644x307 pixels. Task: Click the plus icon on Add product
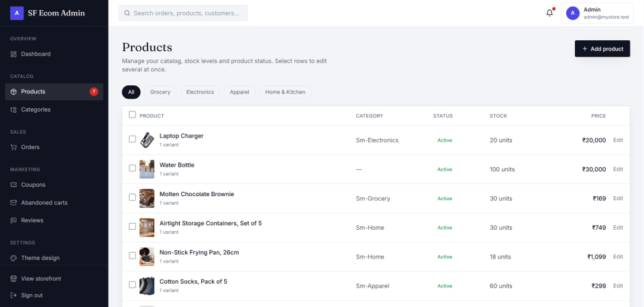[584, 48]
